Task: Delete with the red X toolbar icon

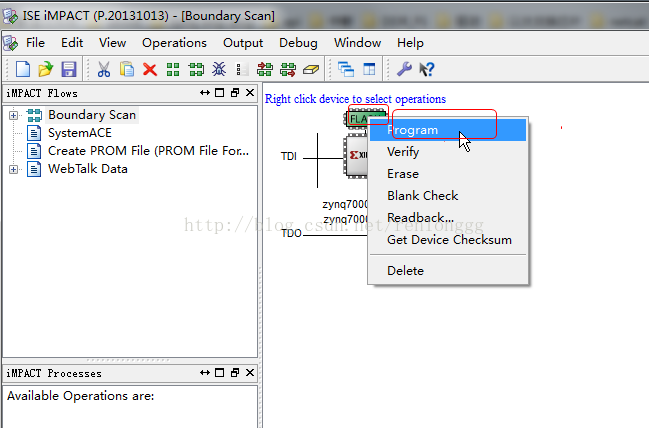Action: tap(150, 70)
